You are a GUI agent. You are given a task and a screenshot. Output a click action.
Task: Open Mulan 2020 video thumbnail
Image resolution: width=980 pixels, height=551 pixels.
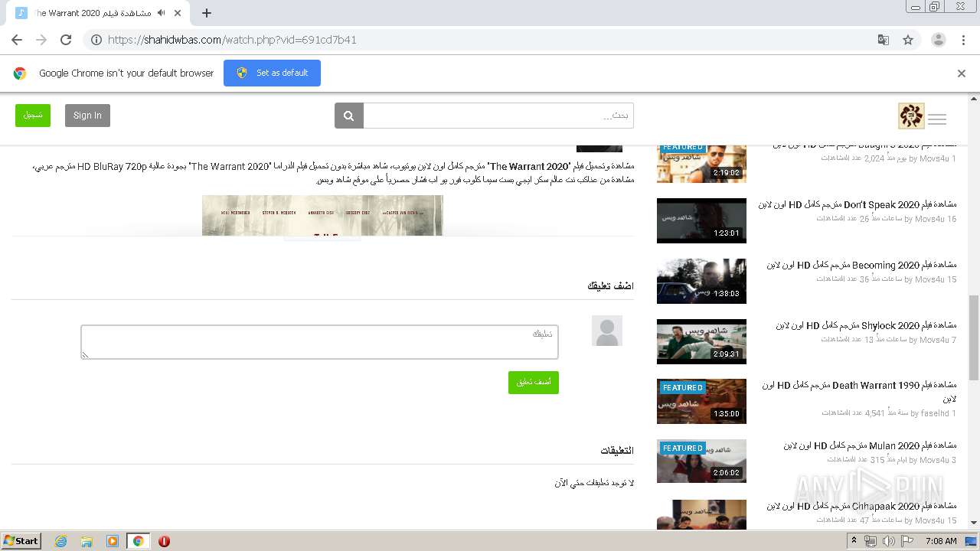[701, 461]
